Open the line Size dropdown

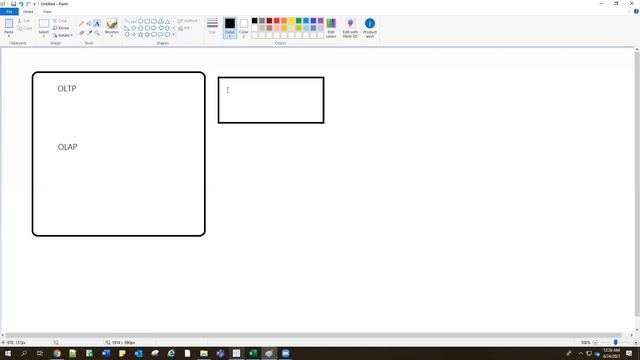[x=212, y=28]
